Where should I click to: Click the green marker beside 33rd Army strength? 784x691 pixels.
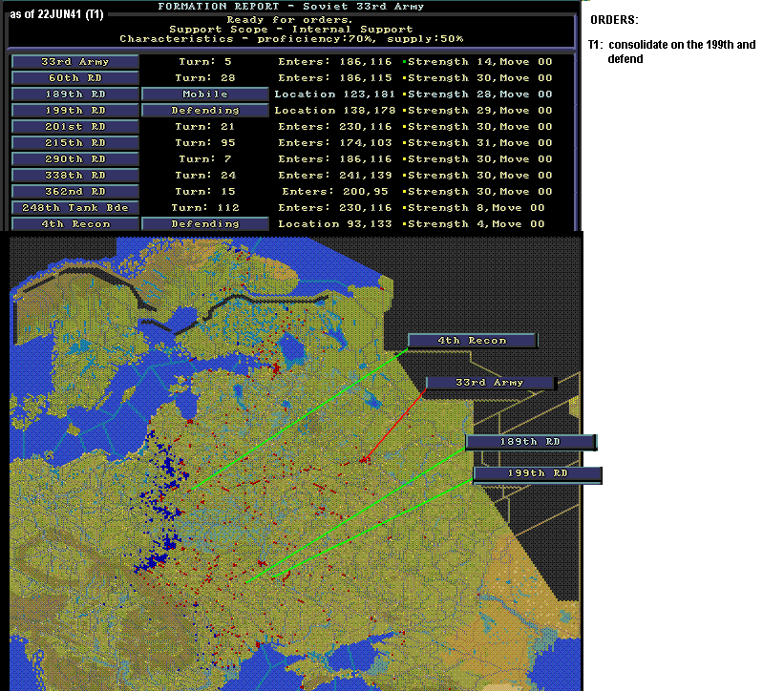point(404,62)
